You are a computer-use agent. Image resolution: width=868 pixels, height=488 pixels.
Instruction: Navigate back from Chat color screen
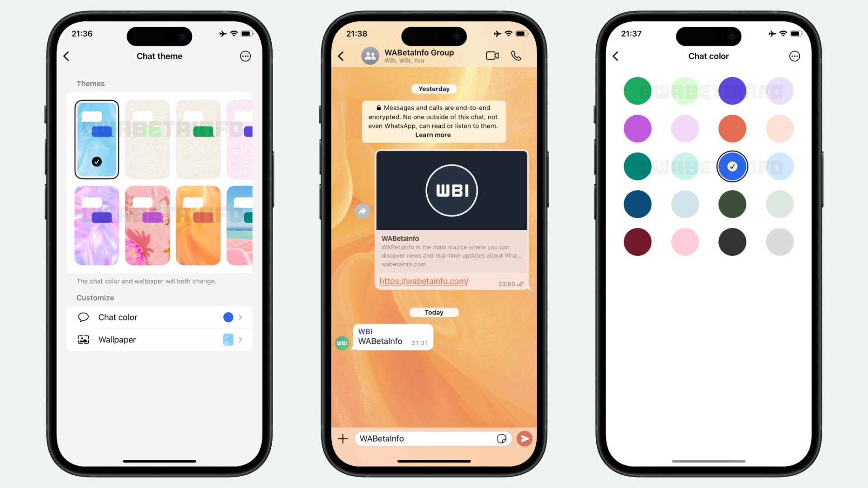click(x=617, y=56)
